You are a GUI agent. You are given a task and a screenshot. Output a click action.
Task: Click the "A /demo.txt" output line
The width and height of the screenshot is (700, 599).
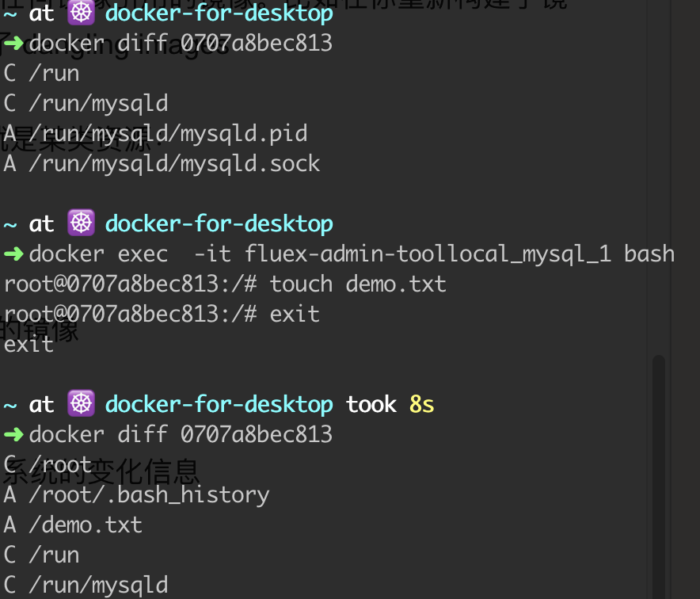73,525
